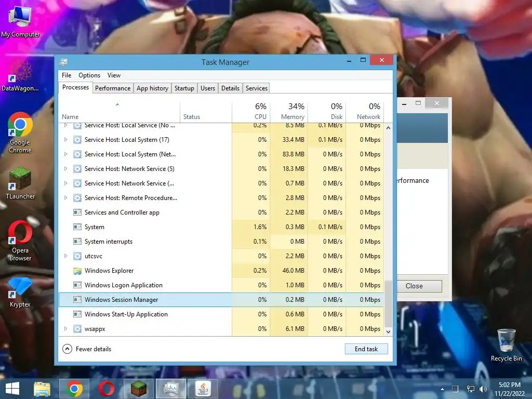Open the Recycle Bin
Image resolution: width=532 pixels, height=399 pixels.
click(x=506, y=345)
